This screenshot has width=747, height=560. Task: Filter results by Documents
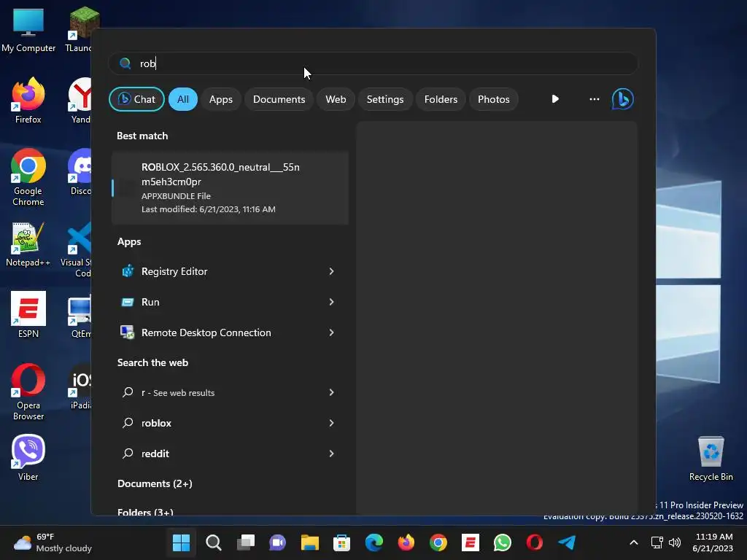point(279,99)
